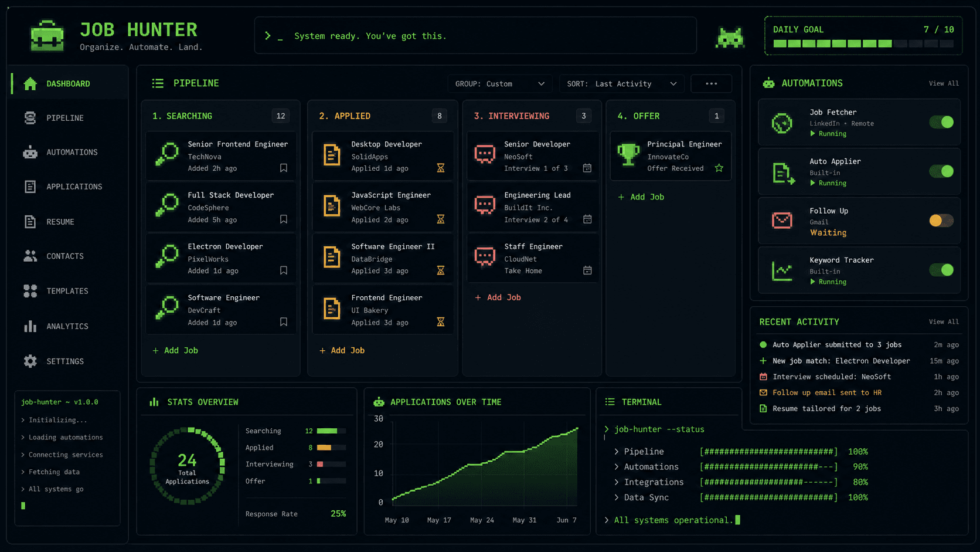Click the Keyword Tracker chart icon

click(x=782, y=270)
